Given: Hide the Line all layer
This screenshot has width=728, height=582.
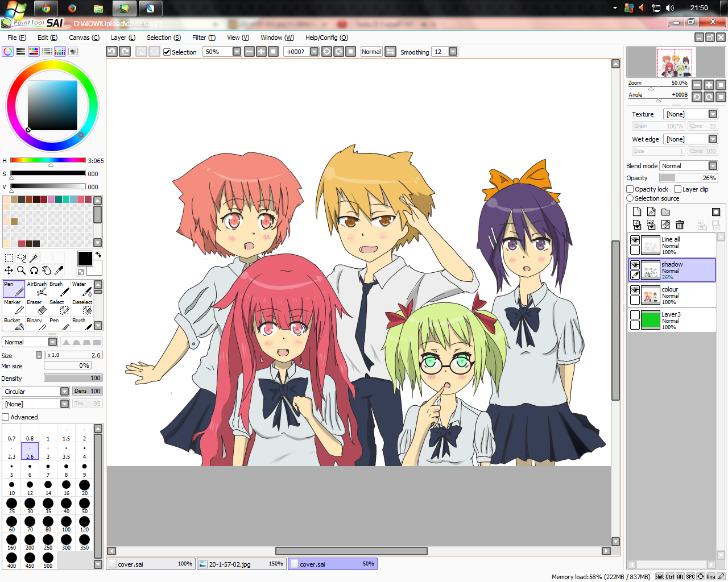Looking at the screenshot, I should 635,240.
